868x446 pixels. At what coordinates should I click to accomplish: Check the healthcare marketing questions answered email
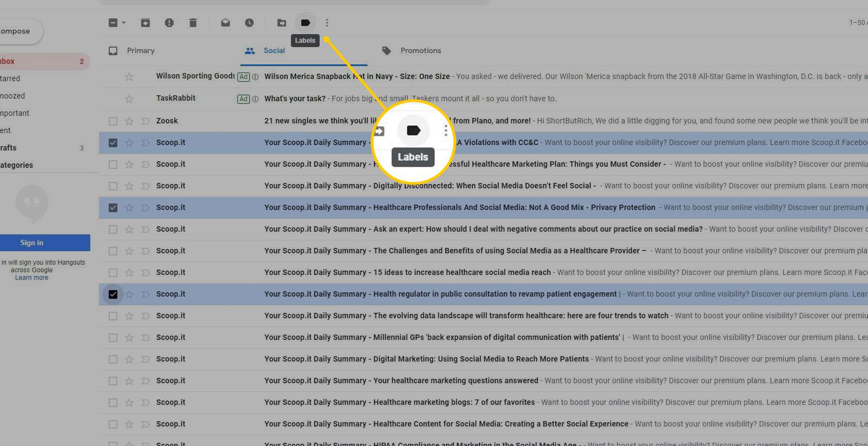click(113, 381)
